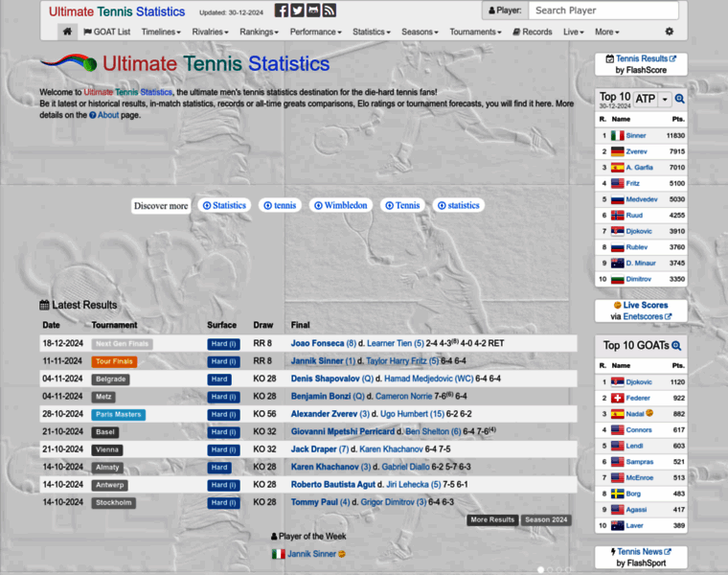Click the More Results button
Viewport: 728px width, 575px height.
click(492, 519)
